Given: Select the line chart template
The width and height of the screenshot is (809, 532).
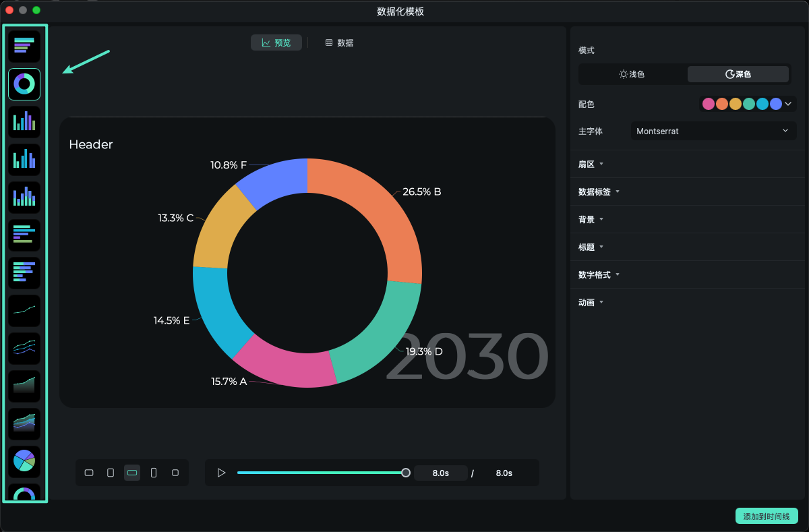Looking at the screenshot, I should tap(24, 310).
